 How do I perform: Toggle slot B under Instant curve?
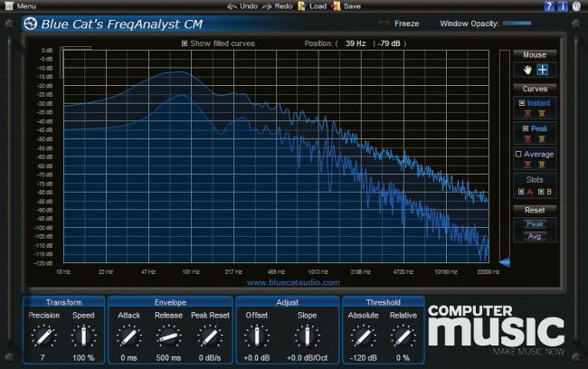pos(542,113)
